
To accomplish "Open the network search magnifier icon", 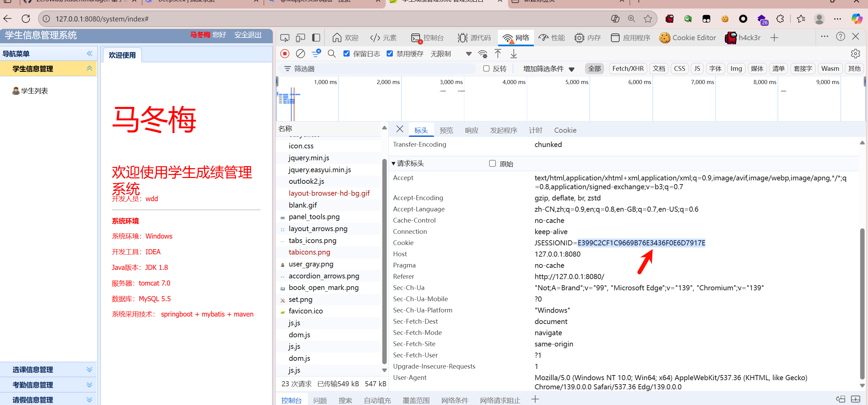I will 332,54.
